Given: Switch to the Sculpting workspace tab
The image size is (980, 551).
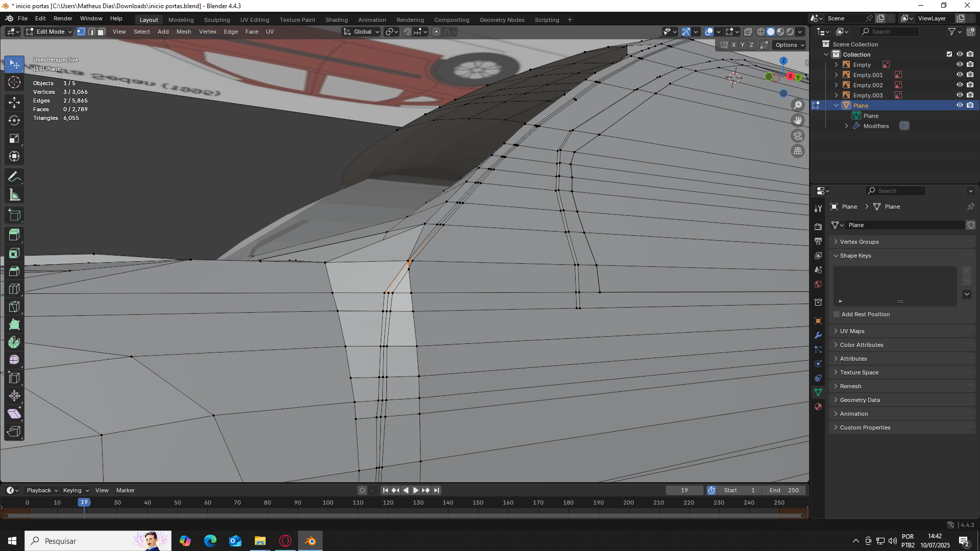Looking at the screenshot, I should [216, 20].
